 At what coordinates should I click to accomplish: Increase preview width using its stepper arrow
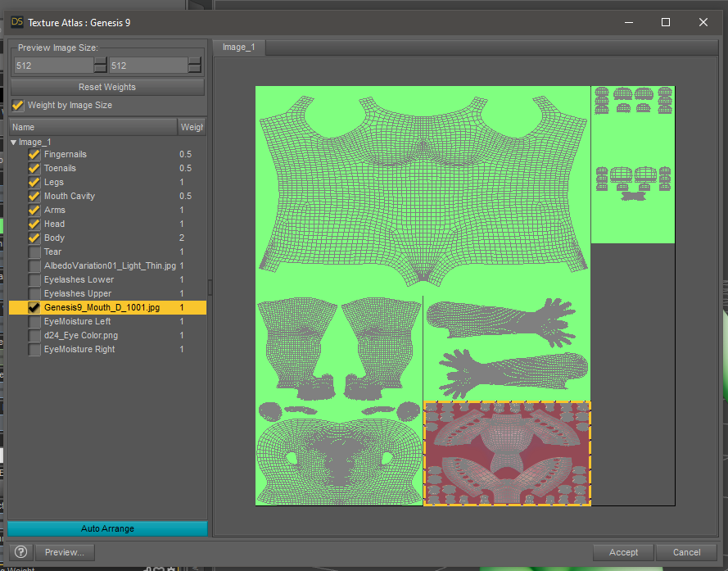[102, 61]
